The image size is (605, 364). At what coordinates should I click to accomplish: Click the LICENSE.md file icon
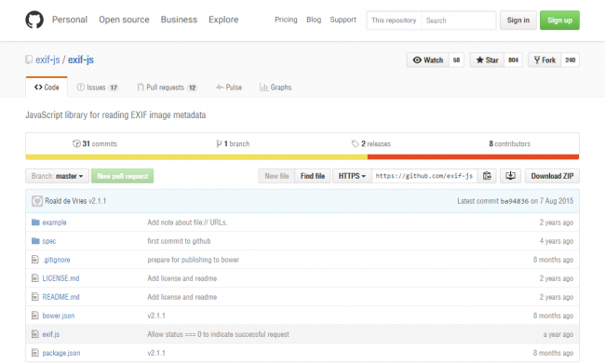click(35, 278)
